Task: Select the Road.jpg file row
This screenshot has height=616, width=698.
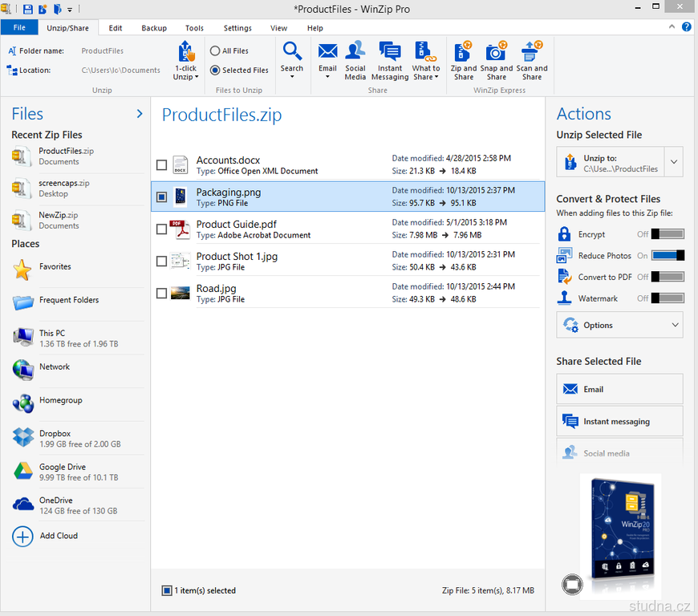Action: coord(347,294)
